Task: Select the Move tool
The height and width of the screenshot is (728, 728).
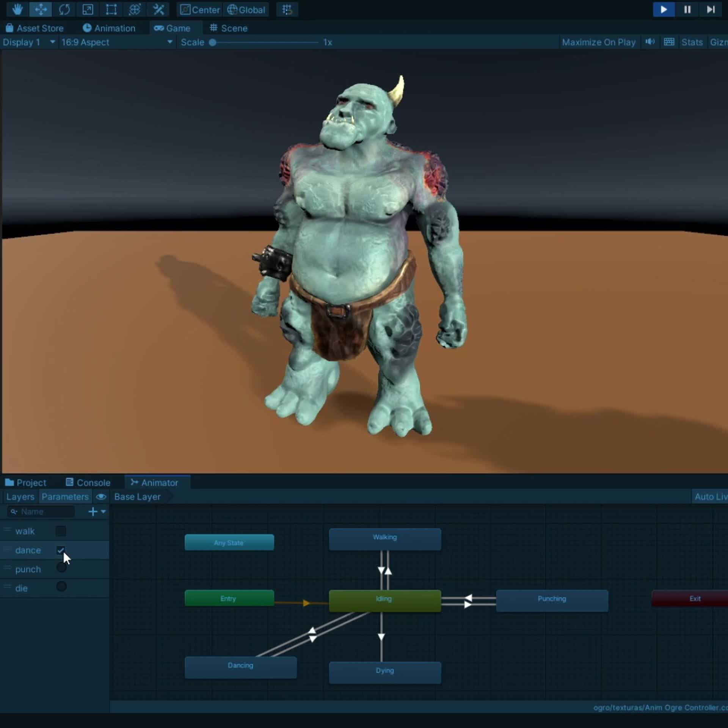Action: coord(41,9)
